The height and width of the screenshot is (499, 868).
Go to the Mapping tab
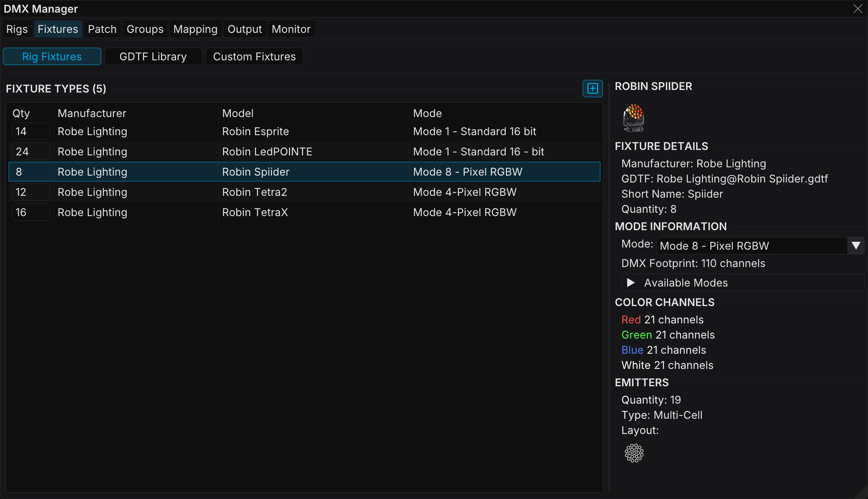195,29
